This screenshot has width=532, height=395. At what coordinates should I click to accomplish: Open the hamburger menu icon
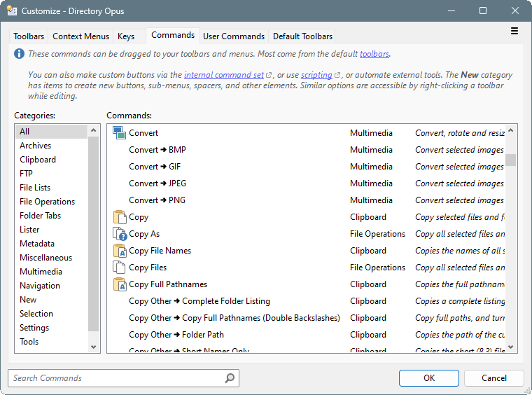(514, 32)
